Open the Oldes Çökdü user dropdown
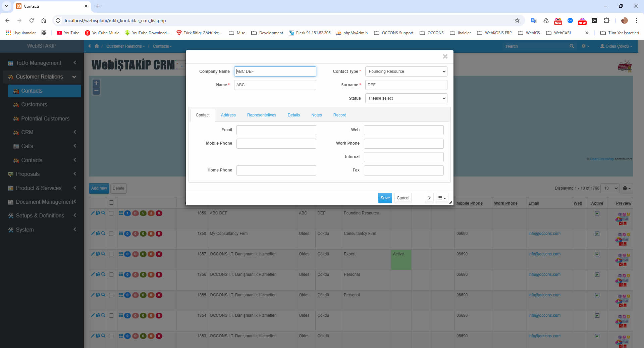644x348 pixels. coord(616,46)
